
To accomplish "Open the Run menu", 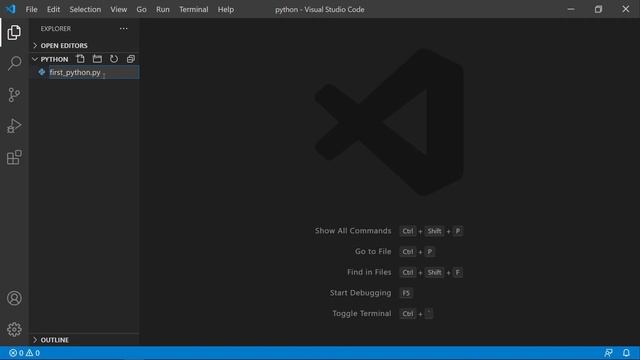I will click(x=162, y=9).
